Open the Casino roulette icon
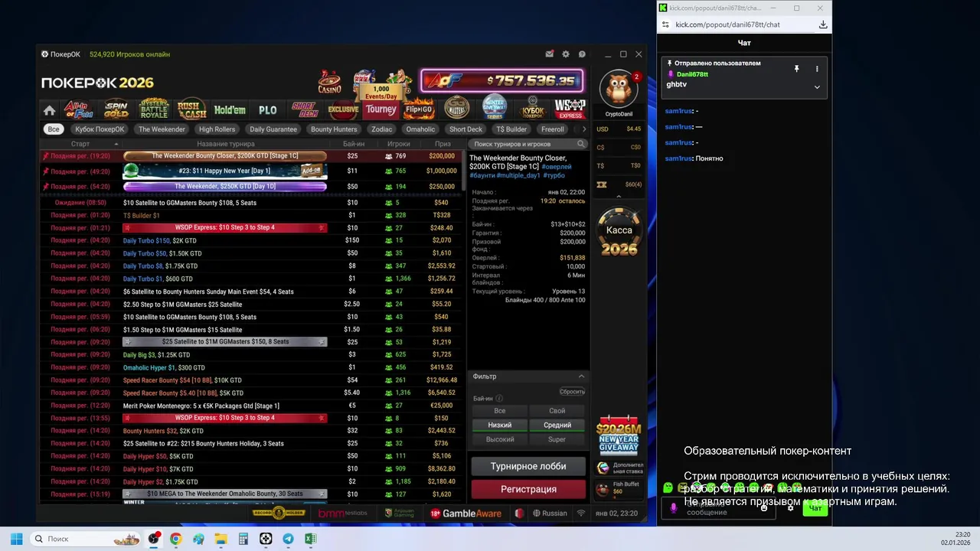 (330, 82)
